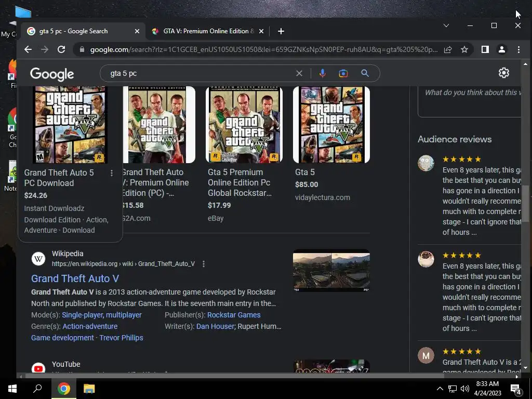Click the $85.00 Gta 5 product image
Screen dimensions: 532x399
coord(331,125)
